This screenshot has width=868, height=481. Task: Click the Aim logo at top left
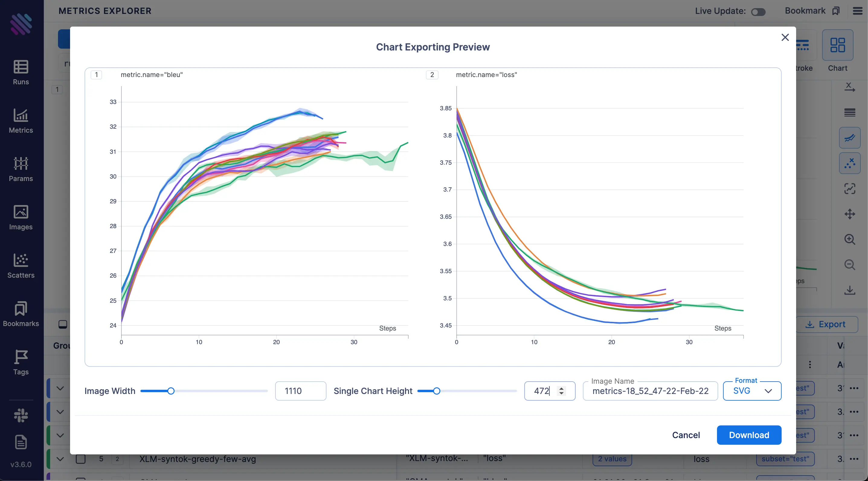coord(21,24)
